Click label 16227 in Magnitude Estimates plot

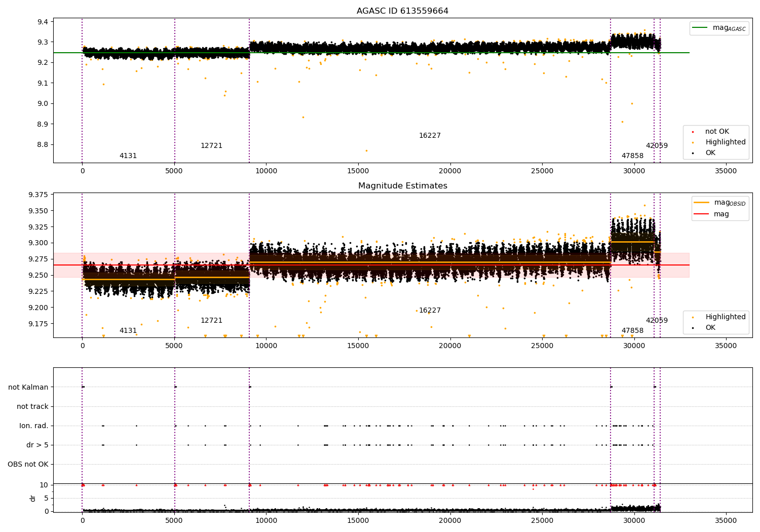point(430,311)
